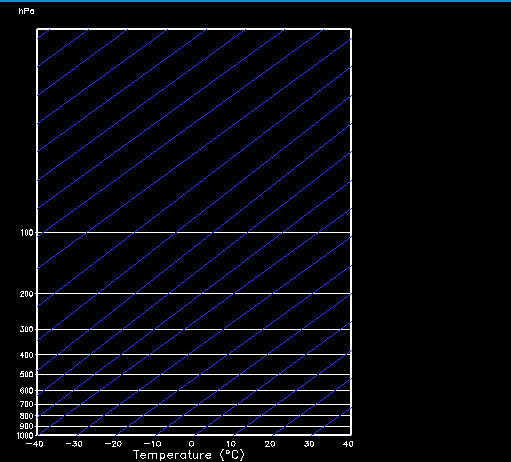Screen dimensions: 511x462
Task: Select the 100 pressure axis label
Action: pos(27,233)
